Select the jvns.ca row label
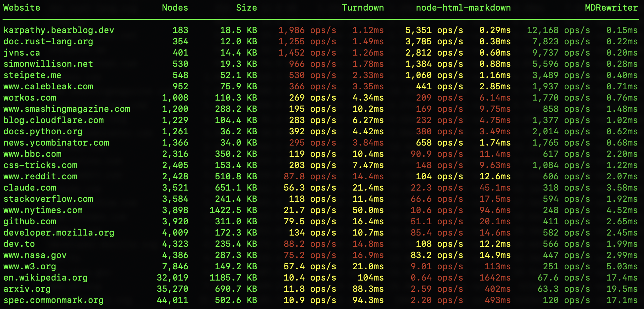Screen dimensions: 644x309 [22, 53]
